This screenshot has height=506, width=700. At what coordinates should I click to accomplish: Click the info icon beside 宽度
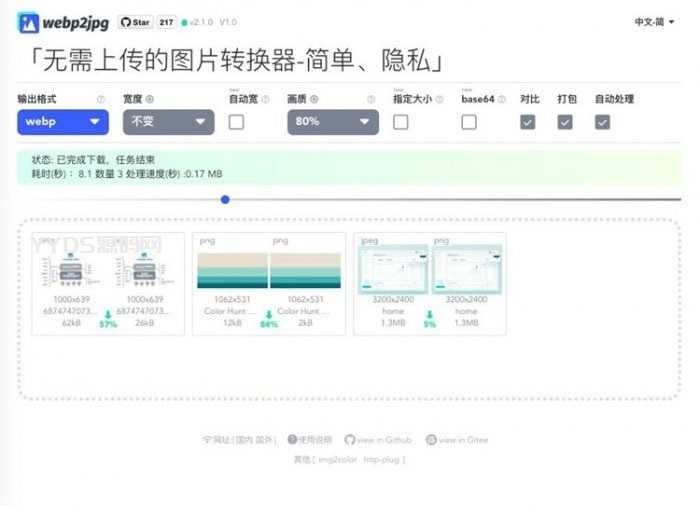point(151,100)
